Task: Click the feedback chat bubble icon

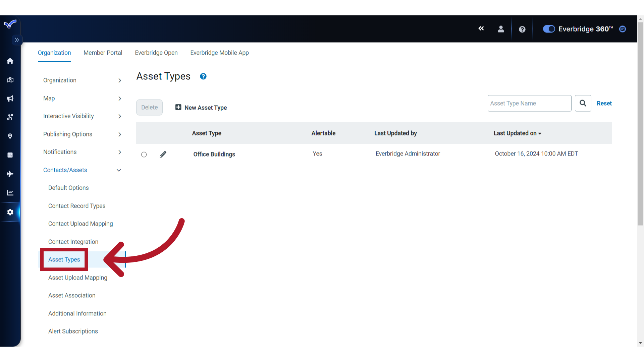Action: pyautogui.click(x=623, y=29)
